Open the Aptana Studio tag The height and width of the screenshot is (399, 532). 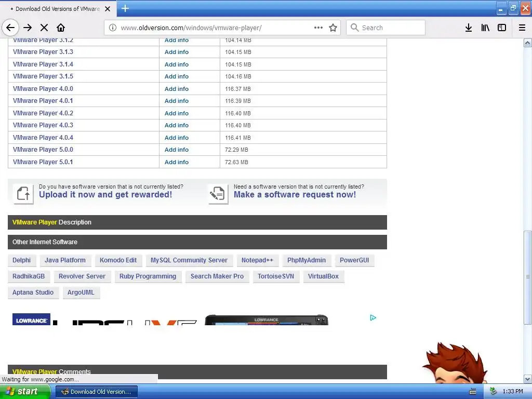point(33,292)
